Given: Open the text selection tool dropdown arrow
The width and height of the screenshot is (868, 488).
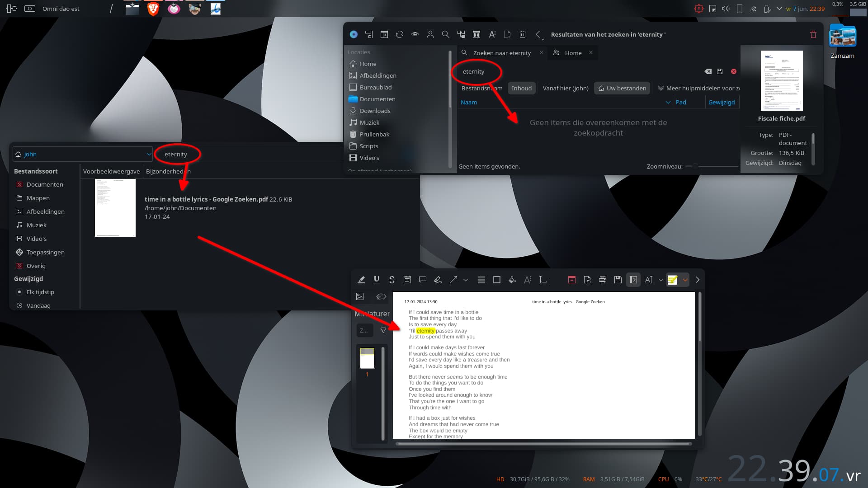Looking at the screenshot, I should [x=661, y=280].
